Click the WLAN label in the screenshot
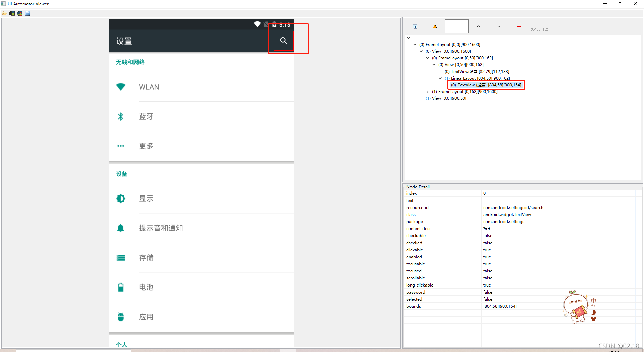 click(x=149, y=87)
